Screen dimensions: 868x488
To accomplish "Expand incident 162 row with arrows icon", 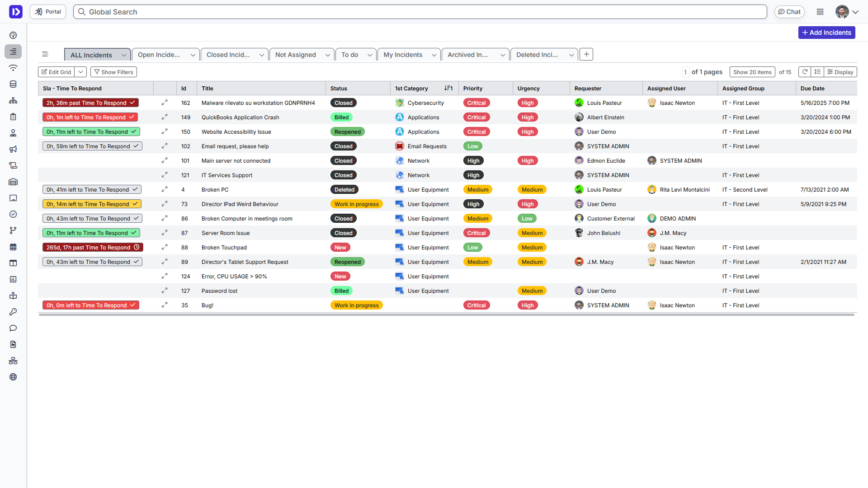I will pos(165,103).
